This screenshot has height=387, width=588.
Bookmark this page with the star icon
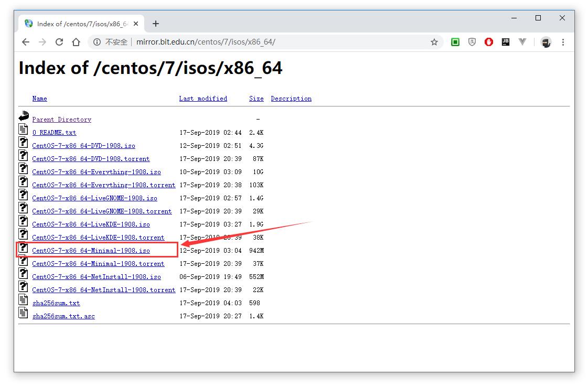434,42
